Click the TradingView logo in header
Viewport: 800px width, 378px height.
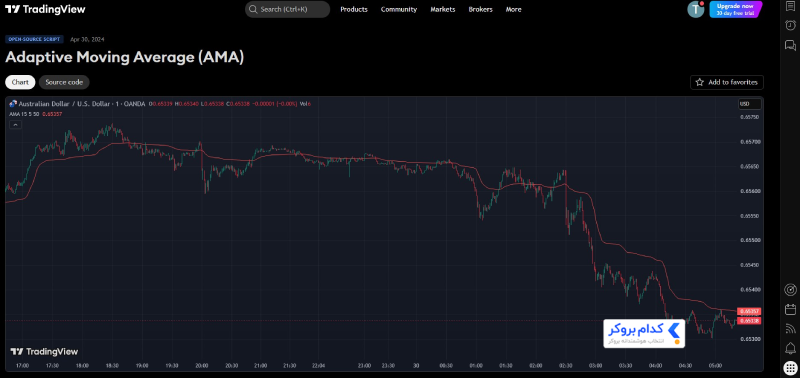[x=45, y=9]
